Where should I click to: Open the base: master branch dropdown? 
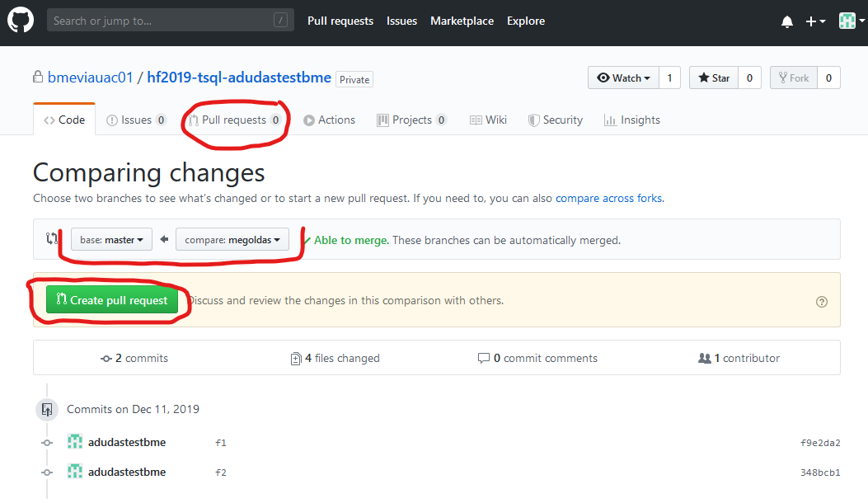click(110, 239)
